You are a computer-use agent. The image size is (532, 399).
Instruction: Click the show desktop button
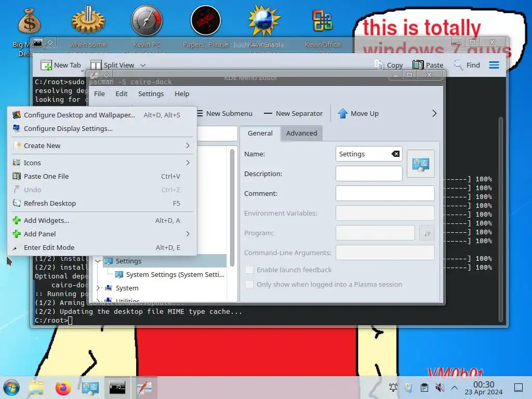point(518,388)
